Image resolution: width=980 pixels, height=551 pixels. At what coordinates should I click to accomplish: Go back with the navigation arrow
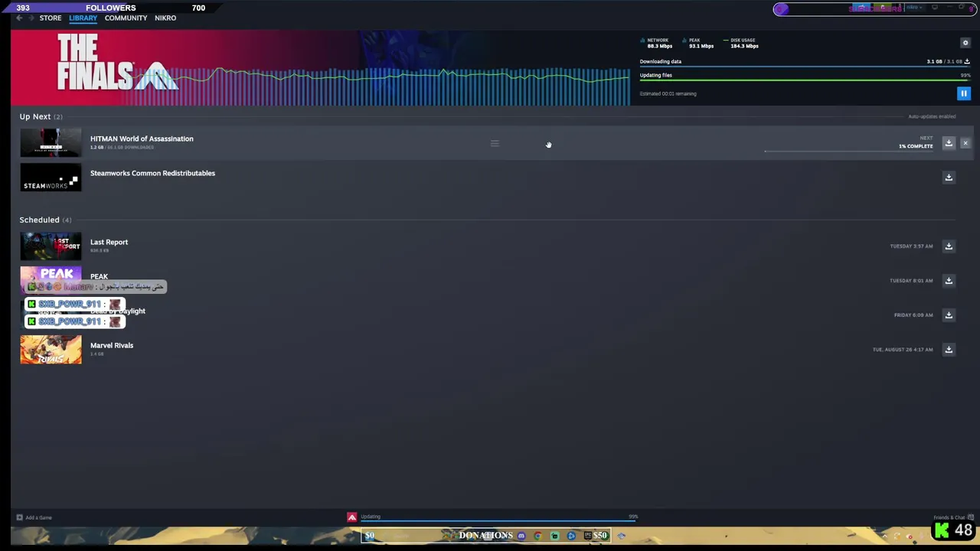(x=19, y=18)
